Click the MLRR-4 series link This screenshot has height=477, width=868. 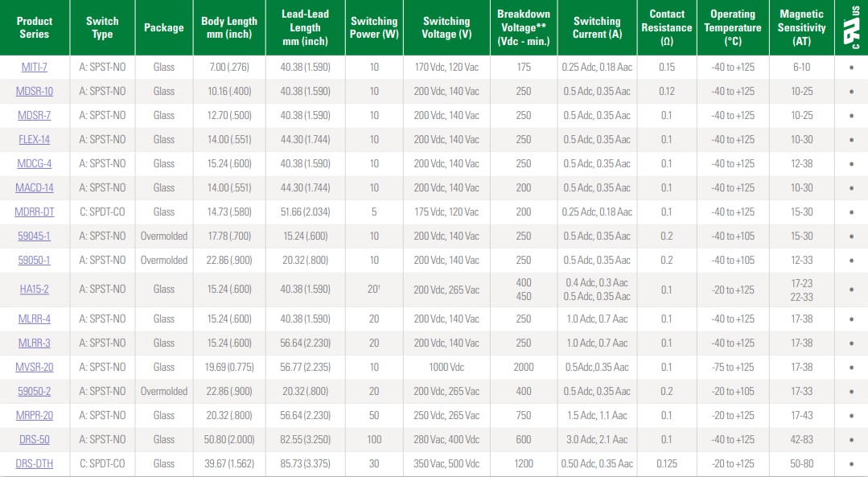(34, 319)
